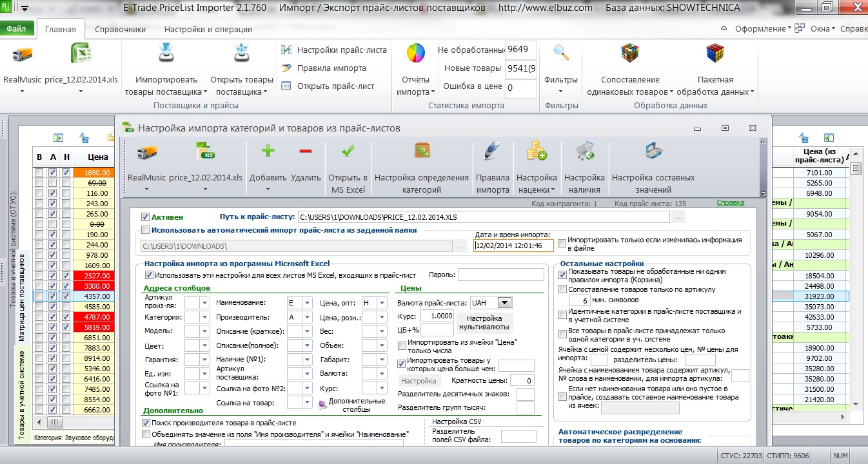Open the Цена, розн. column dropdown
The image size is (868, 464).
click(383, 317)
